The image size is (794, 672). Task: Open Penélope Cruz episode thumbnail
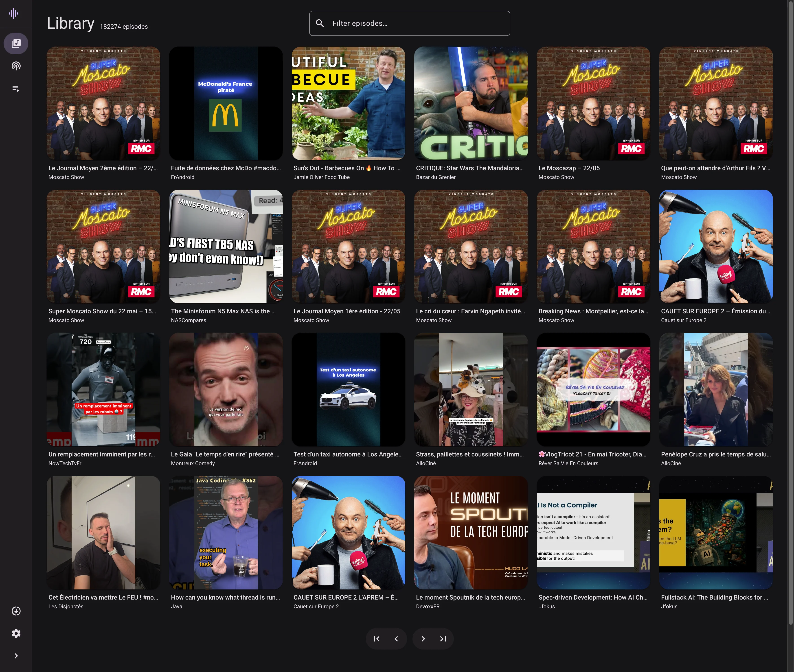point(716,390)
